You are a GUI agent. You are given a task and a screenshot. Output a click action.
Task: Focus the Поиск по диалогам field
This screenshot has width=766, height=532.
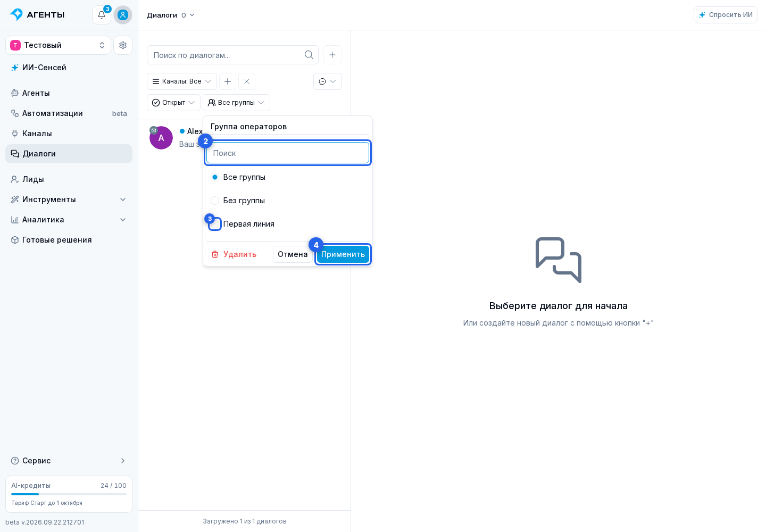tap(232, 55)
